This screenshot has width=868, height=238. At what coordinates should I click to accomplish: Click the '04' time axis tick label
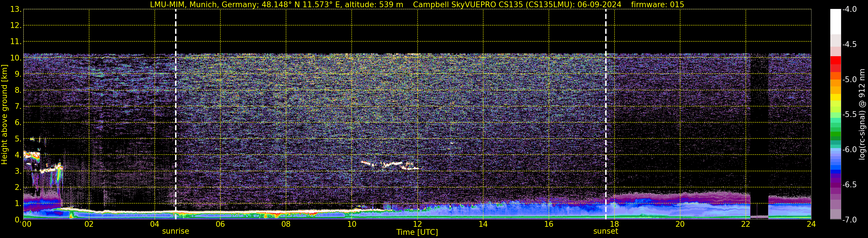[x=155, y=224]
